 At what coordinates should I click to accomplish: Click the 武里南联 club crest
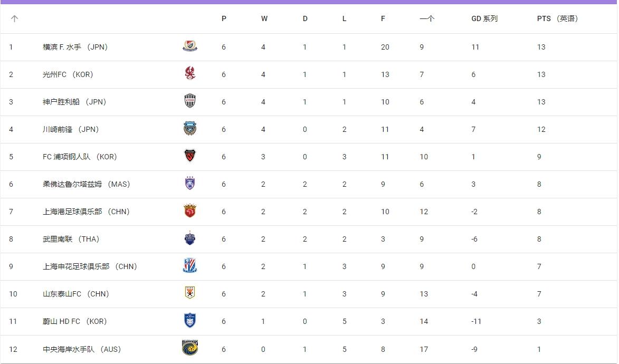point(190,238)
